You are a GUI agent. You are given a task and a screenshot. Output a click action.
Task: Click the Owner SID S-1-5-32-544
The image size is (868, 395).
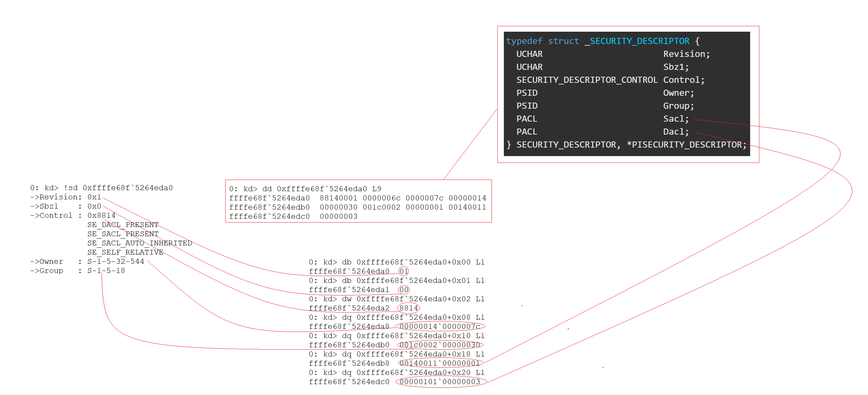[x=115, y=261]
